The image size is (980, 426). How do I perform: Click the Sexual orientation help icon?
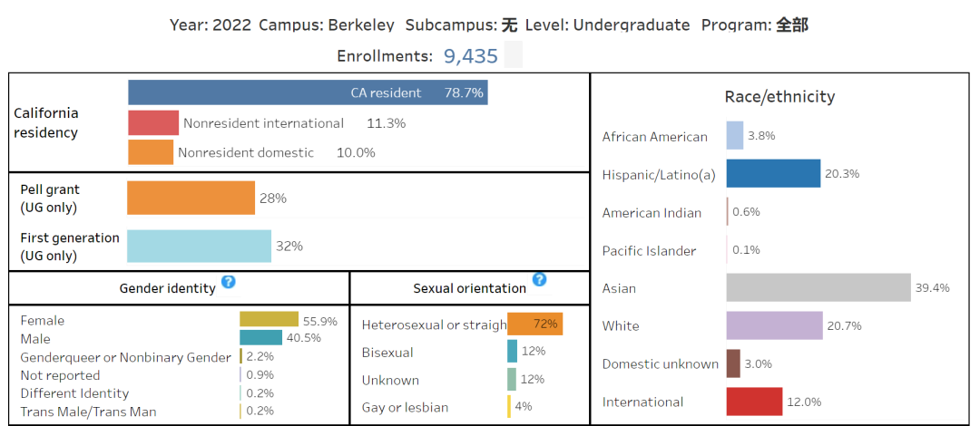539,279
